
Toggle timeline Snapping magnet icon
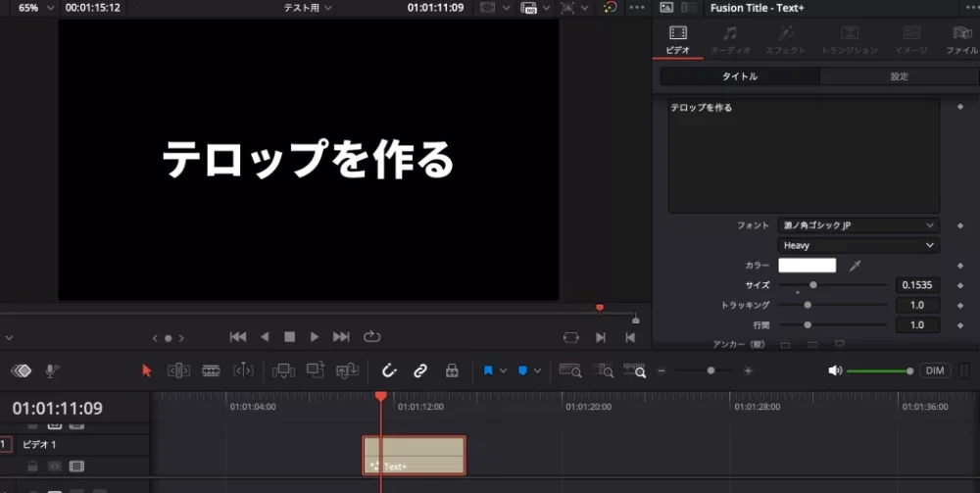tap(388, 370)
